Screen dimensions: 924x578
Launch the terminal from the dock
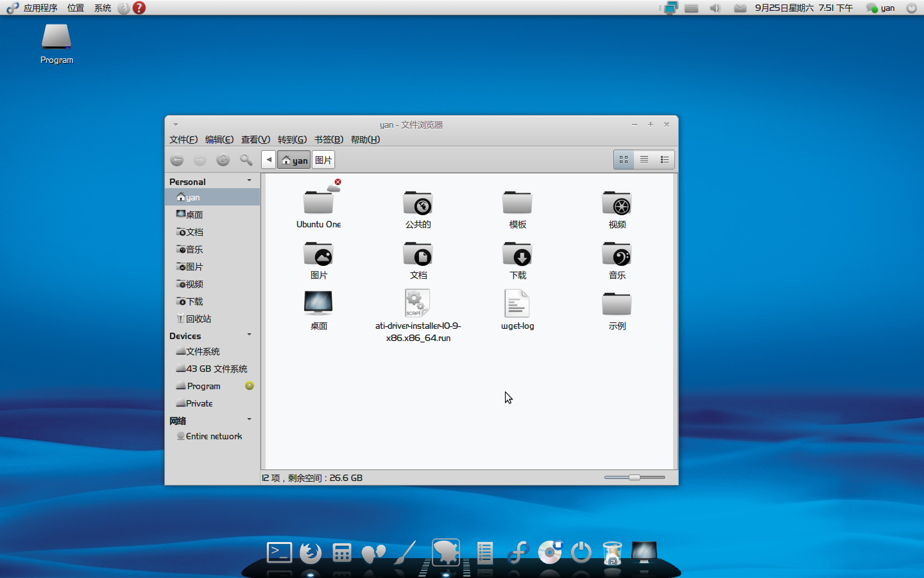(x=280, y=552)
